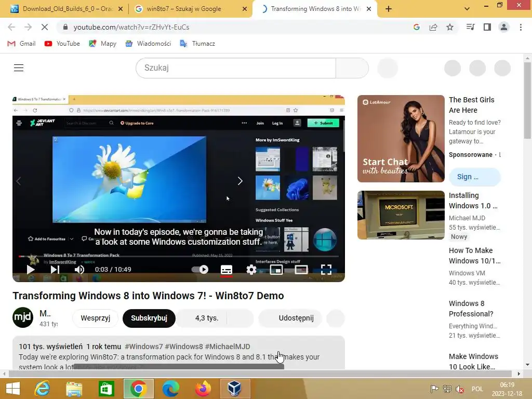Open the Windows Start button
Image resolution: width=532 pixels, height=399 pixels.
click(x=13, y=389)
